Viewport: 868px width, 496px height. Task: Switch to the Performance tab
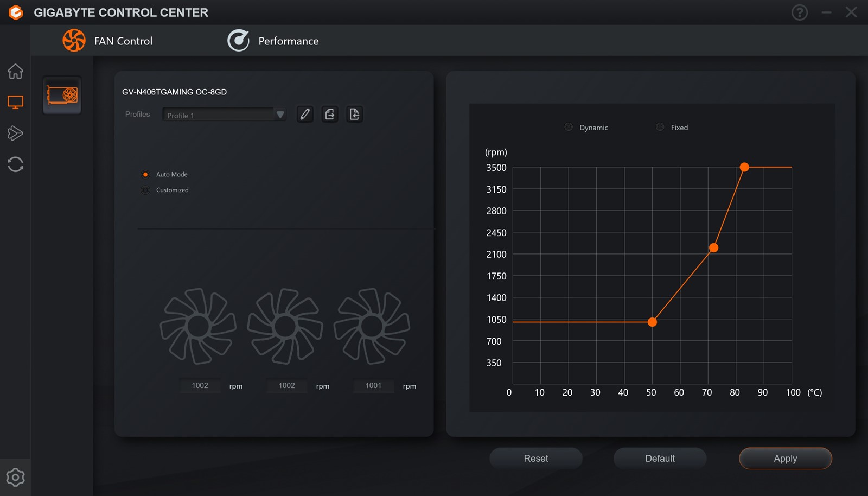point(289,41)
